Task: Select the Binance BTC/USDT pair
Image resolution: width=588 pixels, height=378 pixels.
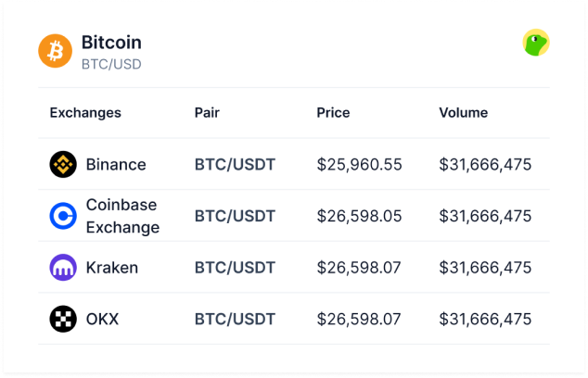Action: point(235,165)
